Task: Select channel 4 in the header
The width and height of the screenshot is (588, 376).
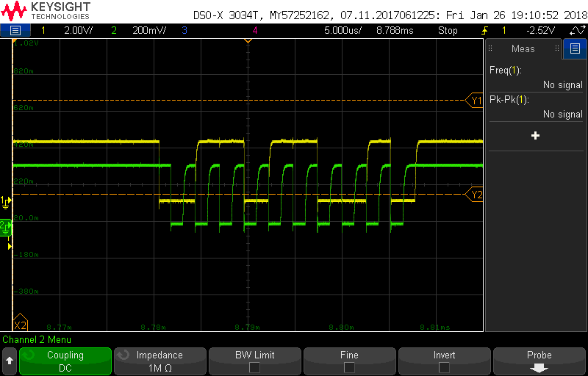Action: [255, 30]
